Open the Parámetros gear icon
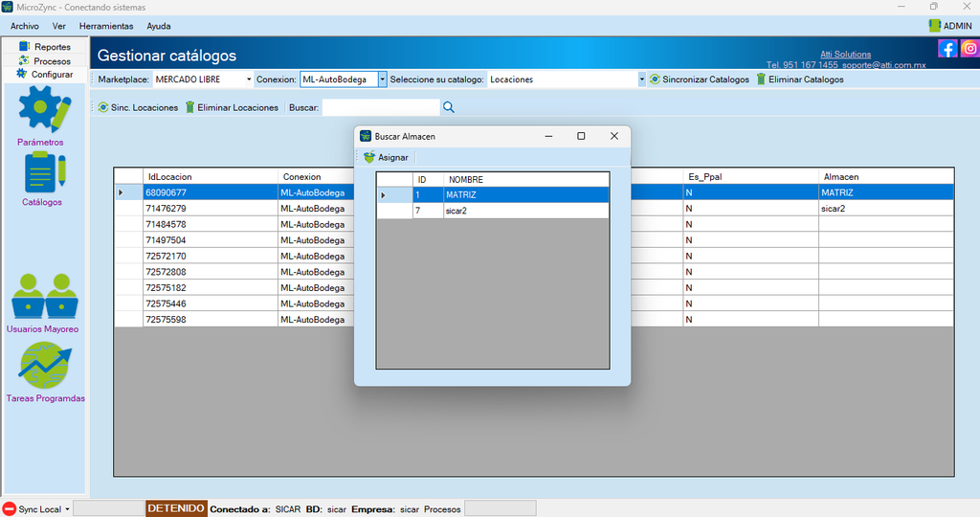Image resolution: width=980 pixels, height=517 pixels. (x=44, y=109)
